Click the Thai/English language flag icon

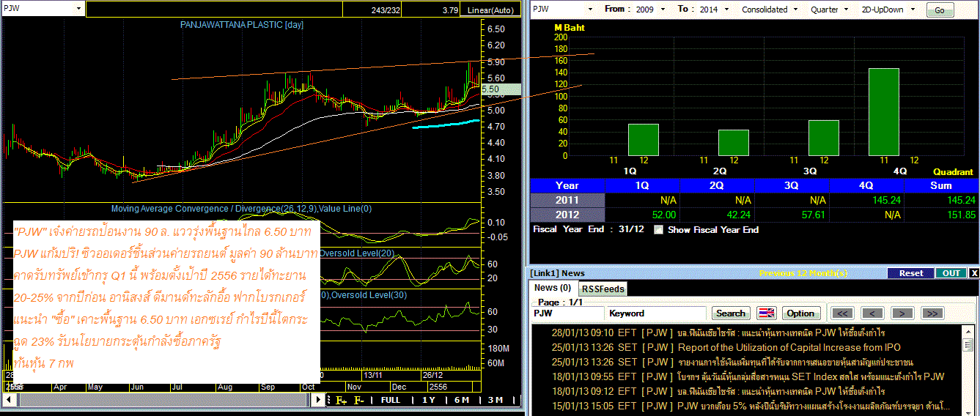tap(766, 313)
